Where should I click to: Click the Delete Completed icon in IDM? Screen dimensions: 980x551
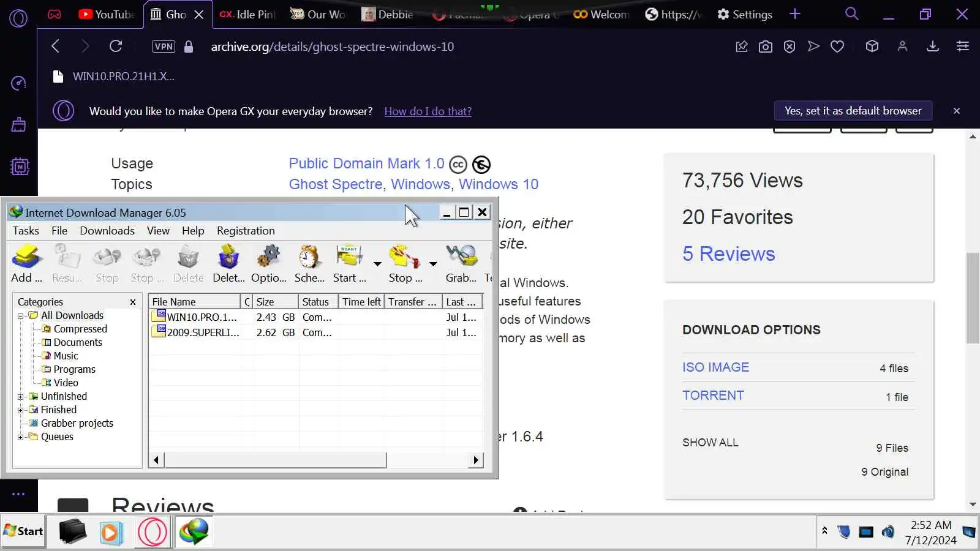pos(228,263)
